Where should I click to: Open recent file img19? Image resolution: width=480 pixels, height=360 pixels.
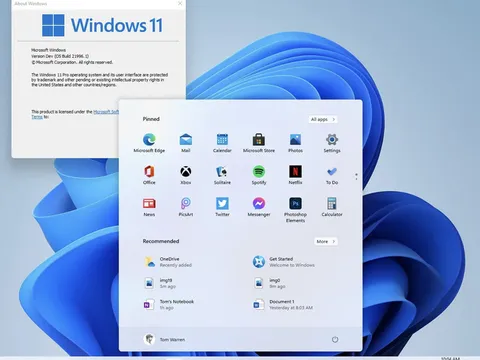coord(160,283)
